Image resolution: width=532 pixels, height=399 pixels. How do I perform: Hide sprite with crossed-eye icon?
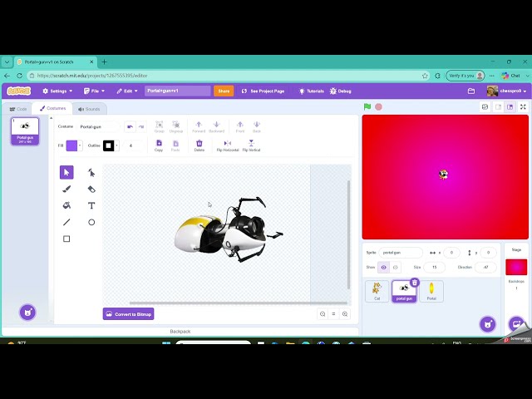click(396, 268)
